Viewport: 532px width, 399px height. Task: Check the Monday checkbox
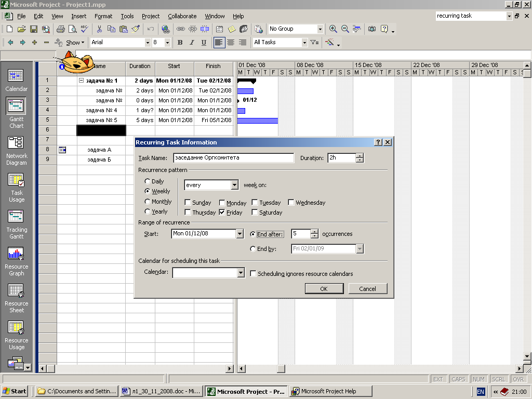(x=222, y=203)
